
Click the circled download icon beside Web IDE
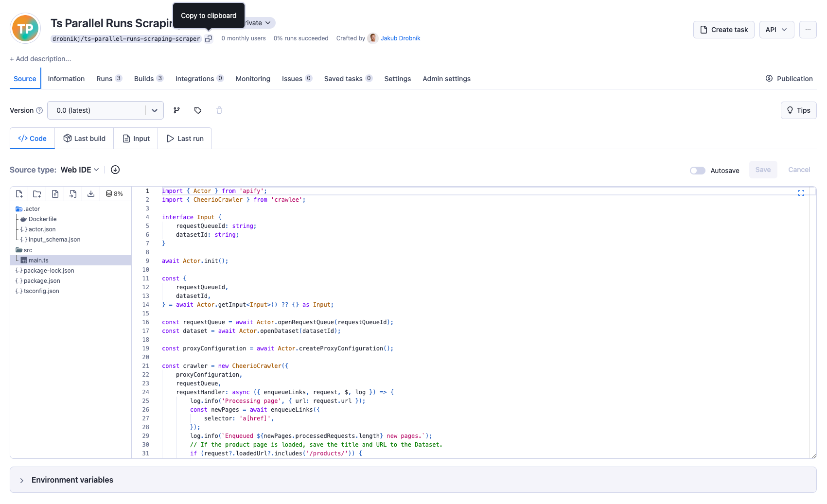point(115,170)
